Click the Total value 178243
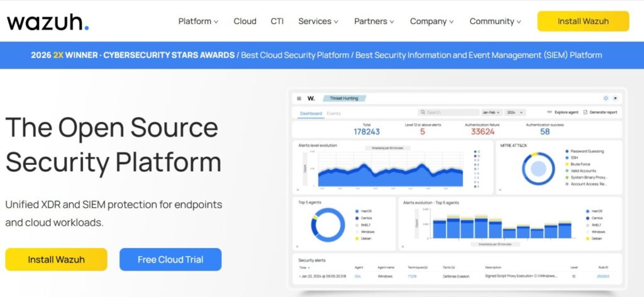This screenshot has height=297, width=644. (x=367, y=132)
